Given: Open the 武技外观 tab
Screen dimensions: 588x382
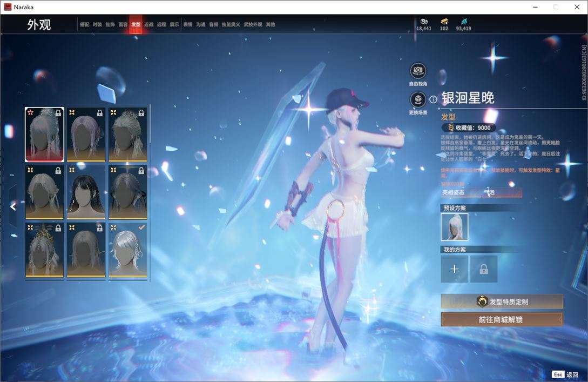Looking at the screenshot, I should (x=253, y=24).
